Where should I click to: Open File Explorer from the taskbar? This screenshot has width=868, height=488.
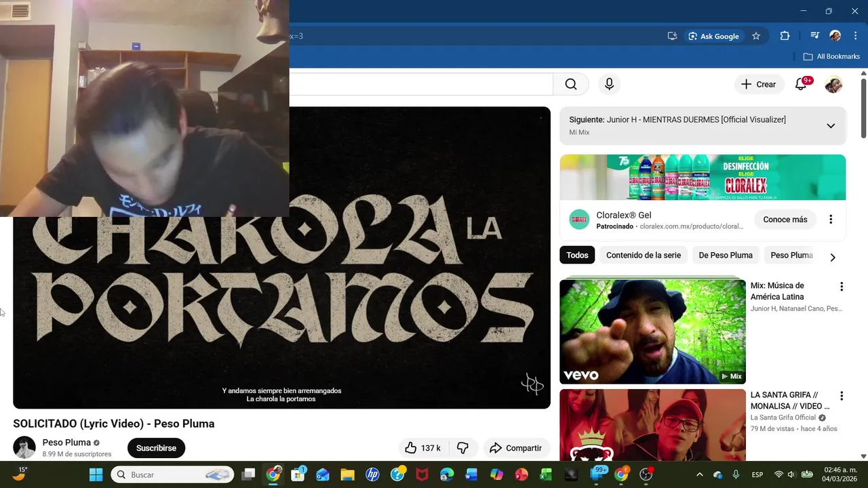347,474
